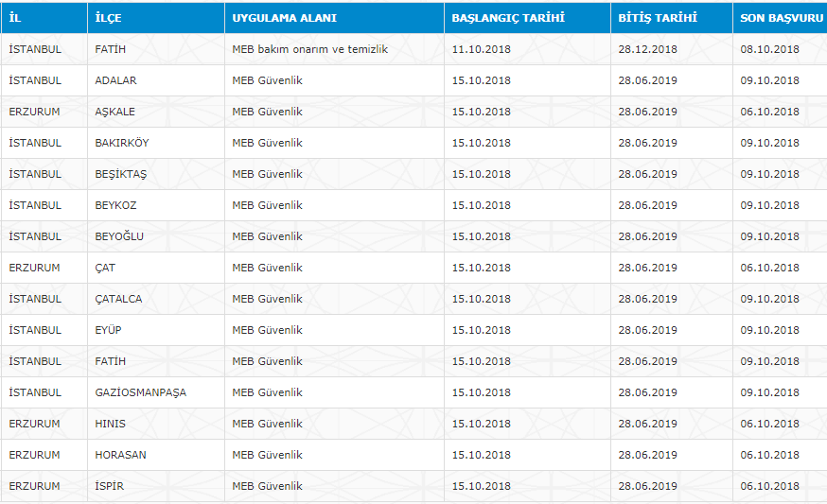The image size is (827, 504).
Task: Select the İSPİR district row
Action: pos(110,486)
